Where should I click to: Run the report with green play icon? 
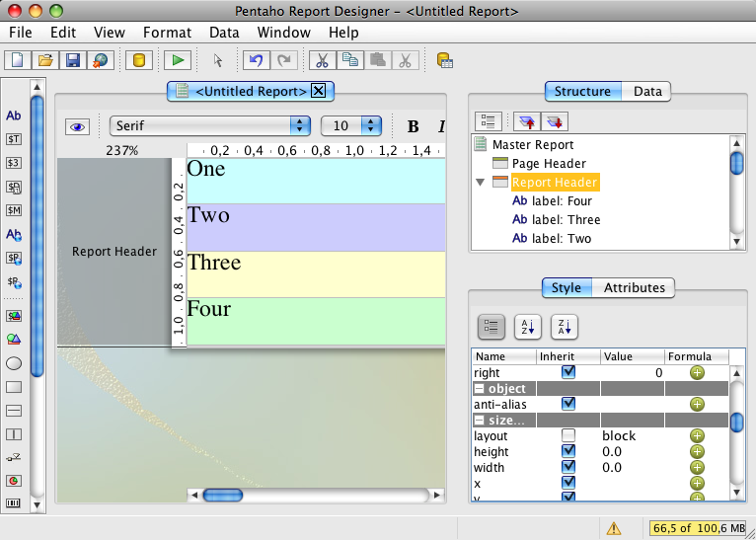178,60
